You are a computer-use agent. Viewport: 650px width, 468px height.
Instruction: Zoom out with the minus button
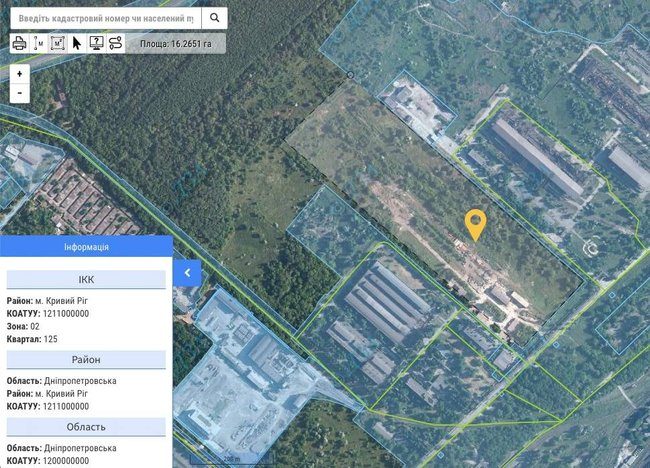point(19,92)
